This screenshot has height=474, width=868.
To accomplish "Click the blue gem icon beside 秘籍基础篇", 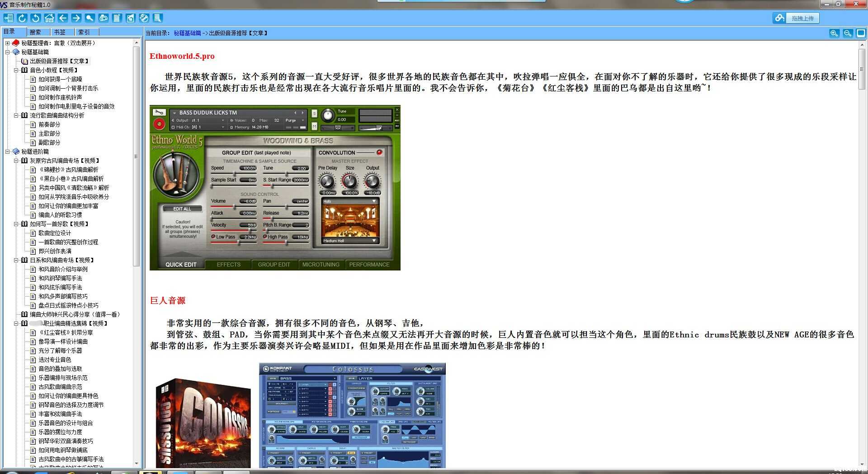I will tap(16, 52).
